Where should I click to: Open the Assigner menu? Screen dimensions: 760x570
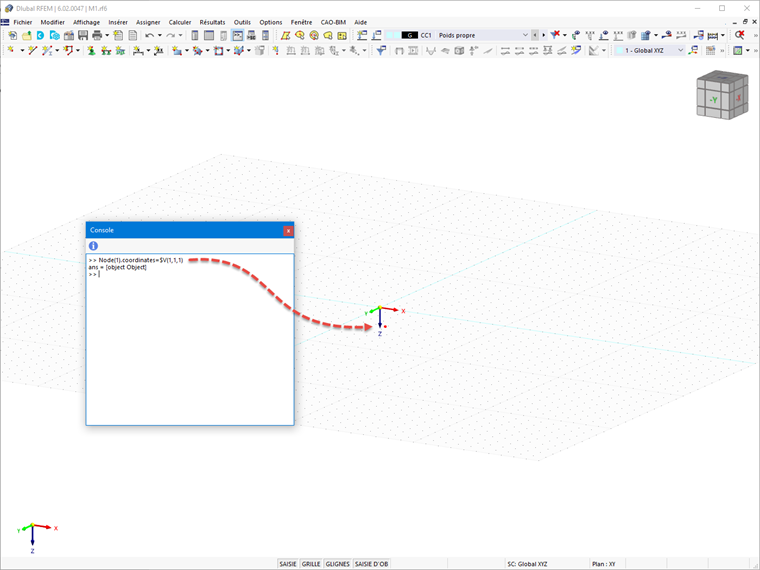click(x=148, y=22)
